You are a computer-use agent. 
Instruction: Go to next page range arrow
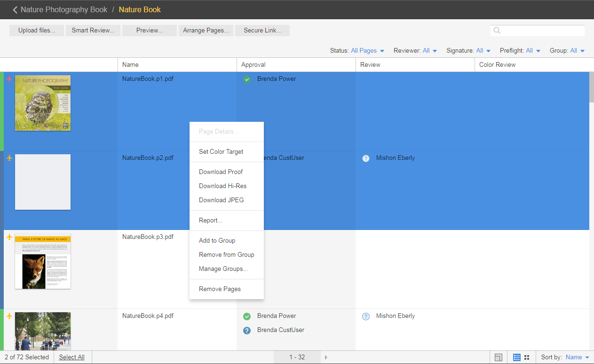click(x=326, y=357)
